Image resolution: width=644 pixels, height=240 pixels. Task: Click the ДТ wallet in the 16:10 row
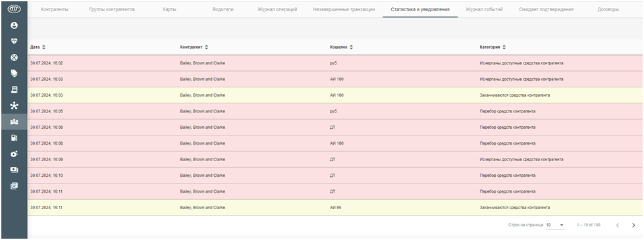[x=333, y=175]
